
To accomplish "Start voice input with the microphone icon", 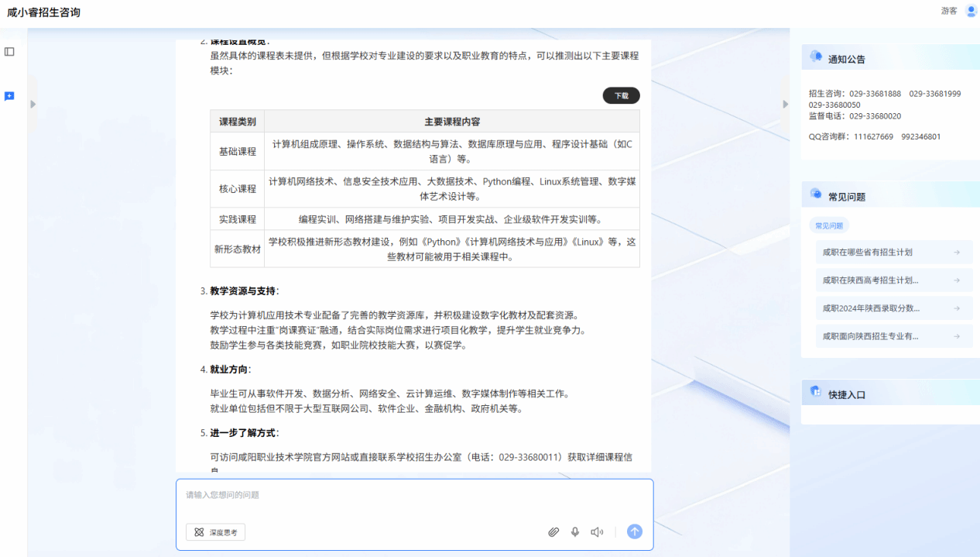I will point(575,532).
